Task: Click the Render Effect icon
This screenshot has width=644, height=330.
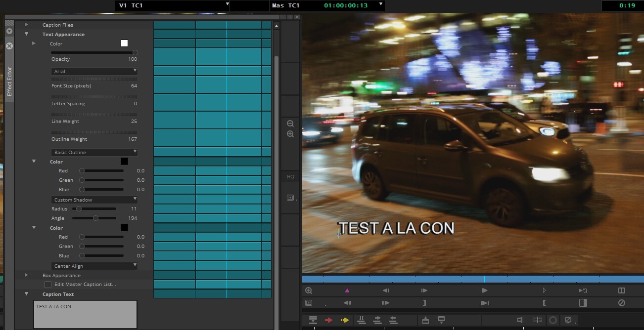Action: (x=583, y=303)
